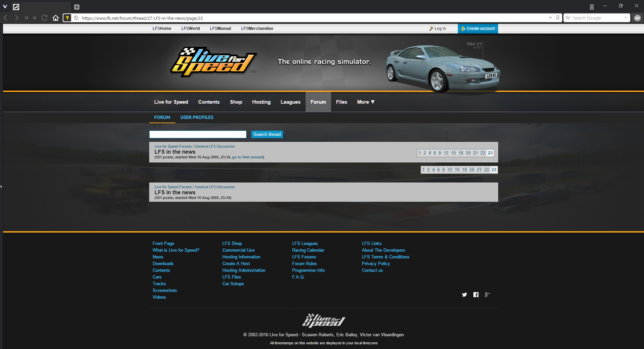Bookmark this page
644x349 pixels.
(558, 17)
